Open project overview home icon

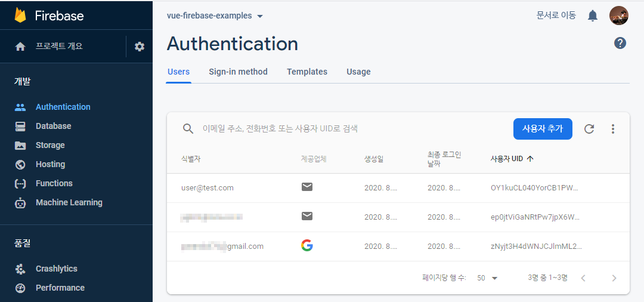click(20, 47)
